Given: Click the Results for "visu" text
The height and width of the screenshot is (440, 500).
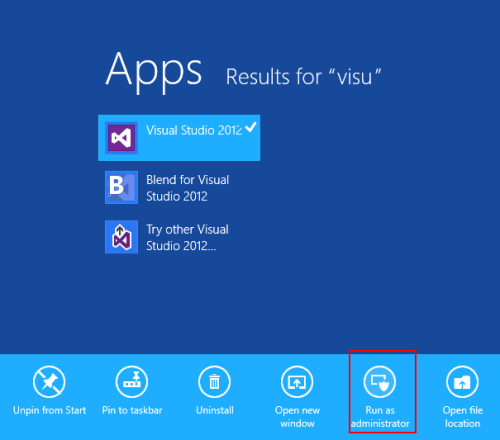Looking at the screenshot, I should point(303,77).
